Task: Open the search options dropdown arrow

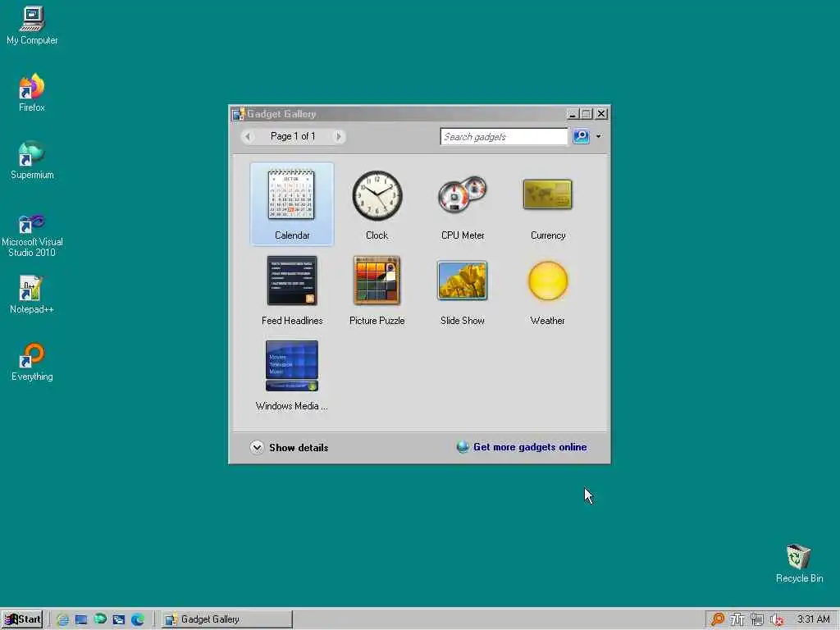Action: pyautogui.click(x=599, y=137)
